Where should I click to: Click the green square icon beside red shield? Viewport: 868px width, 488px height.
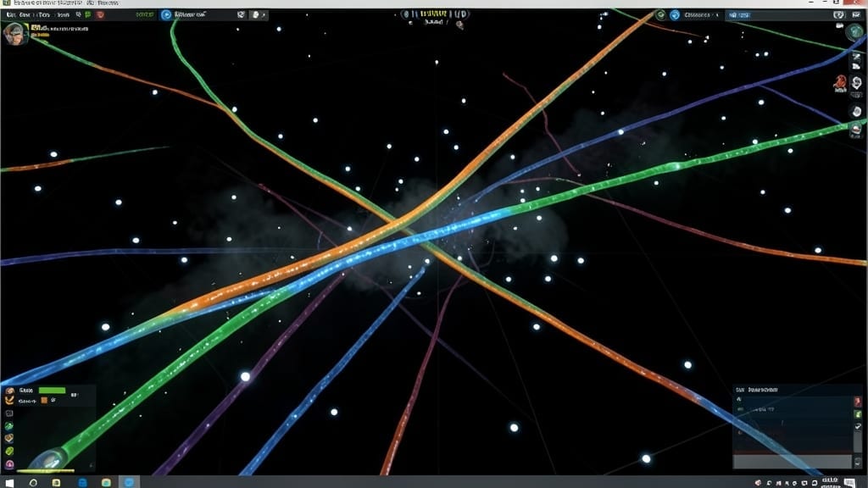click(88, 15)
